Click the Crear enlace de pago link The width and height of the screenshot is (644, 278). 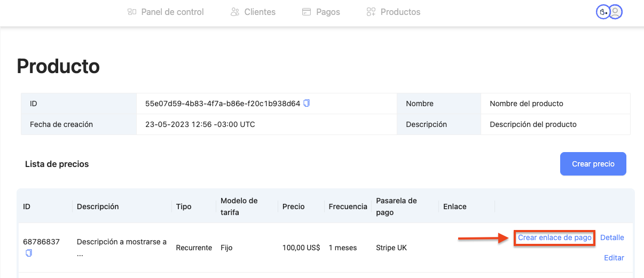click(555, 237)
